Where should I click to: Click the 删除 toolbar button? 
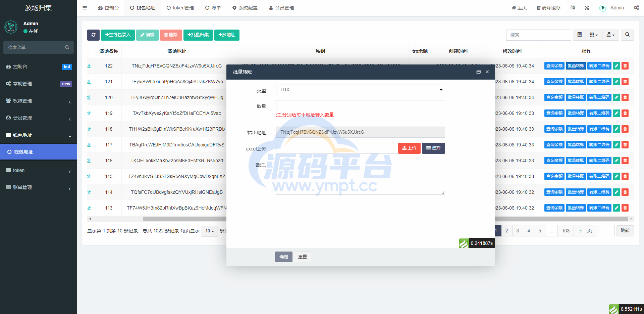(171, 35)
